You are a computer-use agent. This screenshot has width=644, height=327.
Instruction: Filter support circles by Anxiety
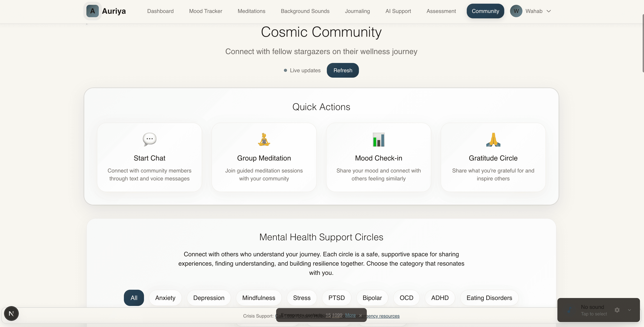pos(165,297)
